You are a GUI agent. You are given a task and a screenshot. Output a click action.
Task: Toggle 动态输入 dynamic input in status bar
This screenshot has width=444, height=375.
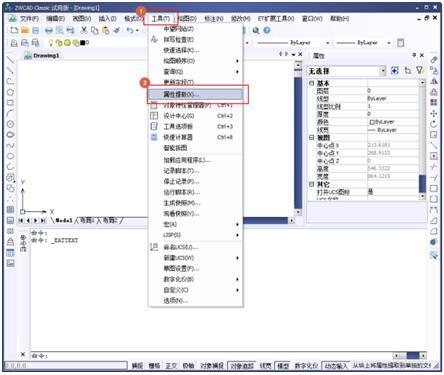pos(336,366)
